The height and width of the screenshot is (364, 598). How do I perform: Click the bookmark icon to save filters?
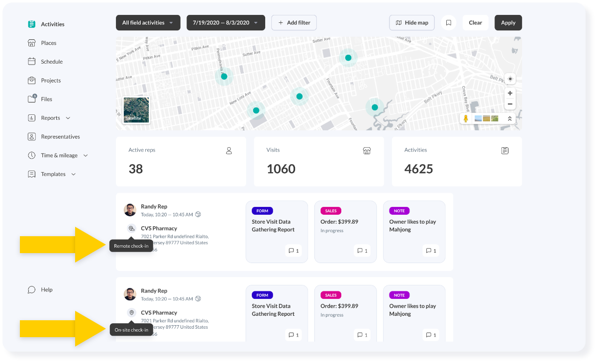point(448,22)
